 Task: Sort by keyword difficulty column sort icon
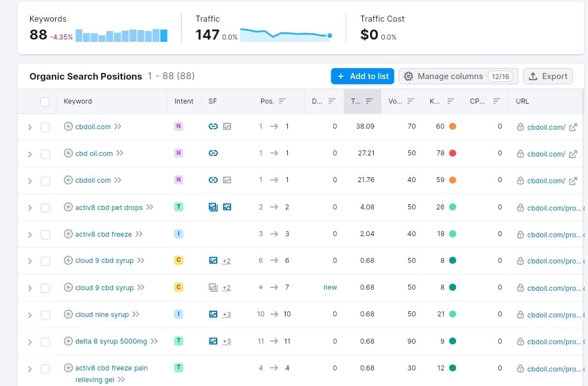click(451, 101)
